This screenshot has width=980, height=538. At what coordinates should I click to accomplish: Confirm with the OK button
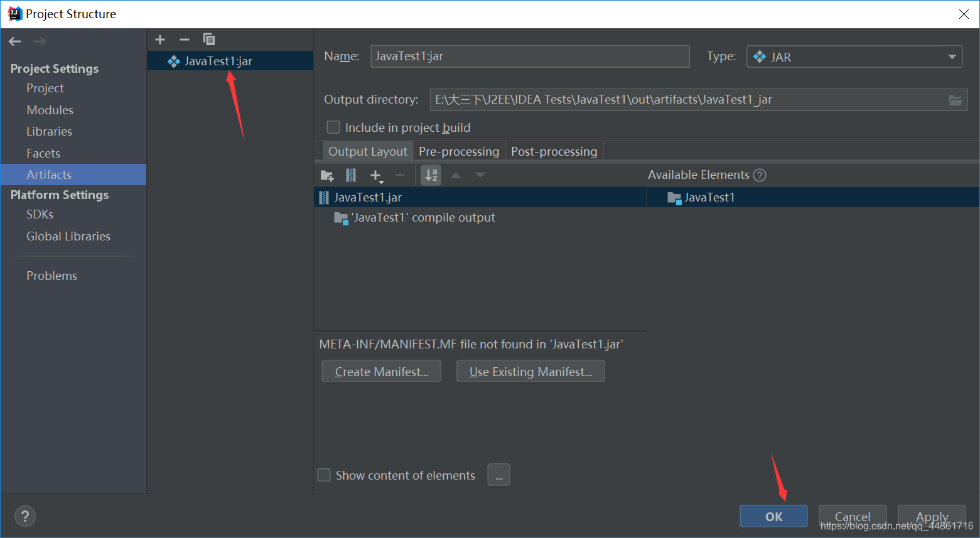point(773,517)
